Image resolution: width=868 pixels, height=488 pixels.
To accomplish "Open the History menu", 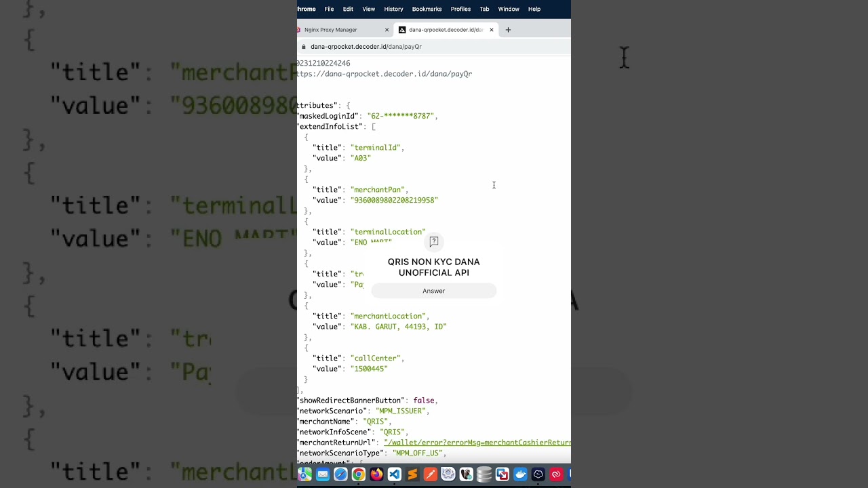I will pyautogui.click(x=393, y=9).
